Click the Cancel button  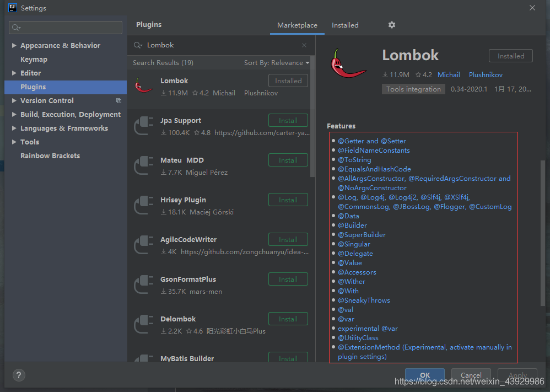(471, 375)
